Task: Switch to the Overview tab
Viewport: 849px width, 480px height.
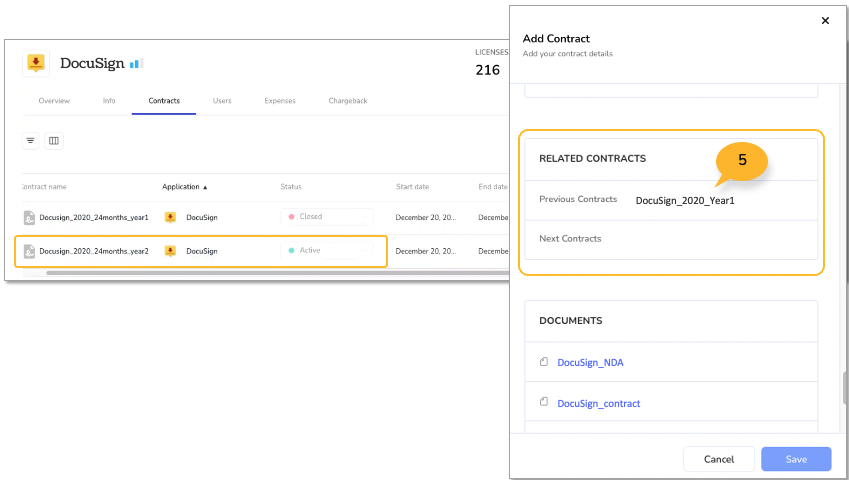Action: click(x=54, y=101)
